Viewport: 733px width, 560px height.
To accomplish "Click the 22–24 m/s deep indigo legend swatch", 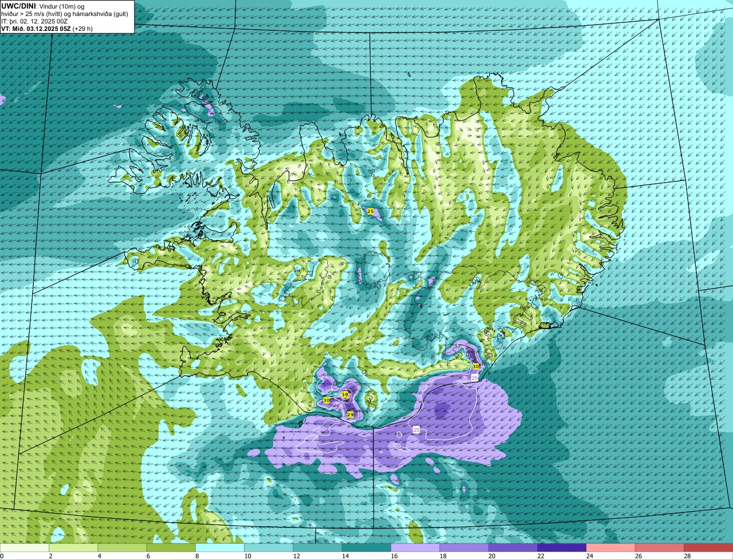I will (x=562, y=548).
